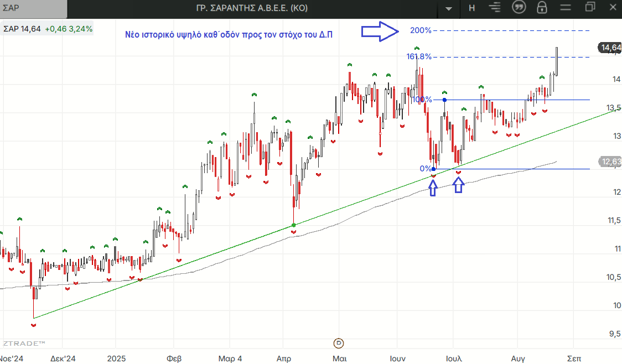
Task: Open the two-line chart menu icon
Action: [565, 8]
